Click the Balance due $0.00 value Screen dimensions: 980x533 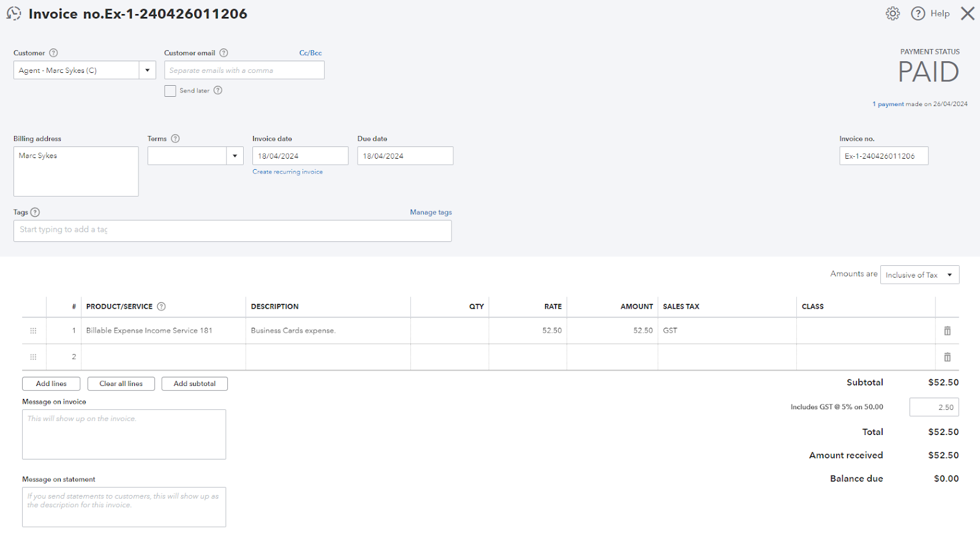pos(946,478)
